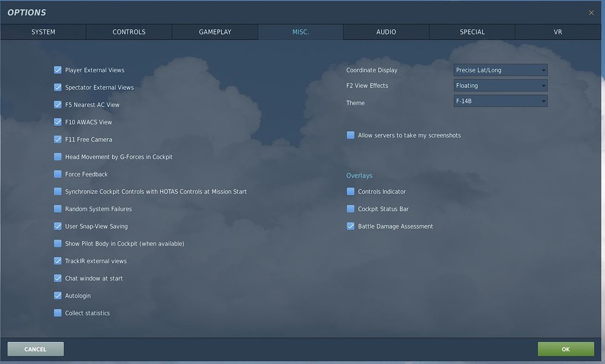Click the CANCEL button
The width and height of the screenshot is (605, 364).
point(36,349)
